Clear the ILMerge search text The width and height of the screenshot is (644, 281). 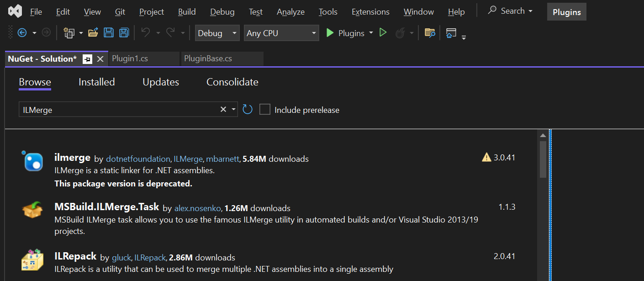click(223, 110)
